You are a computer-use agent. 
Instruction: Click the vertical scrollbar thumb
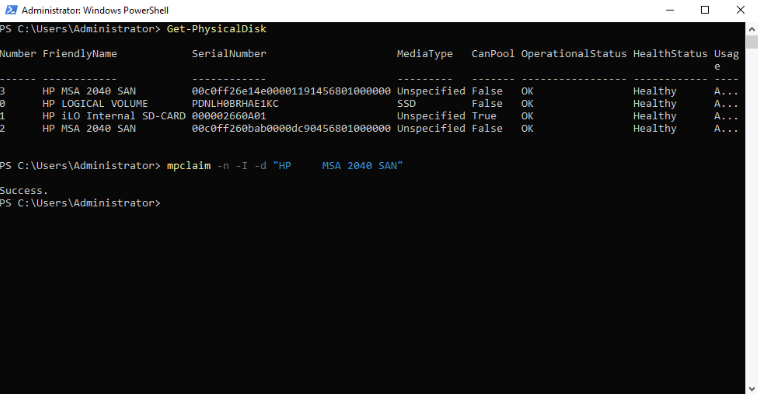point(751,42)
